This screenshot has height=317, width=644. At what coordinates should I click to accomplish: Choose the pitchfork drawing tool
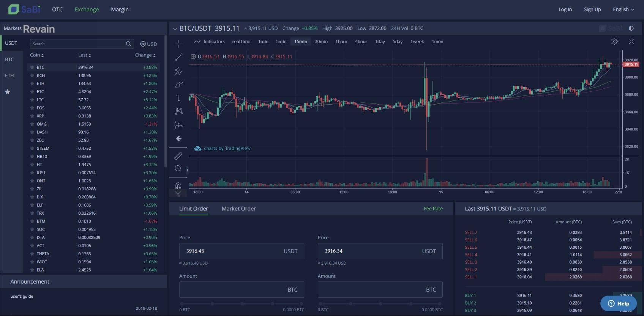178,71
